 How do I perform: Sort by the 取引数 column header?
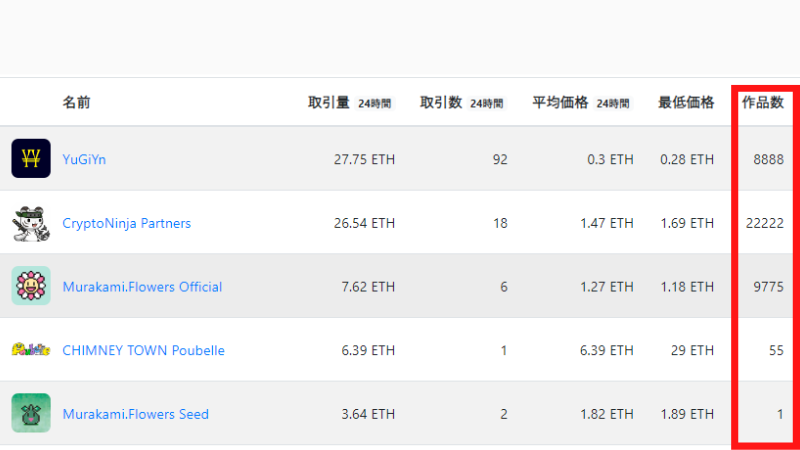click(441, 103)
